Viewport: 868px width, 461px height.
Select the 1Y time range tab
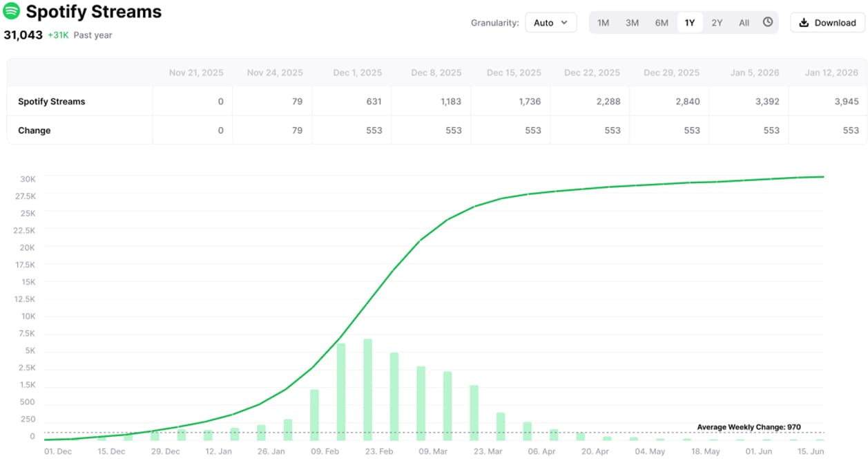pos(690,23)
